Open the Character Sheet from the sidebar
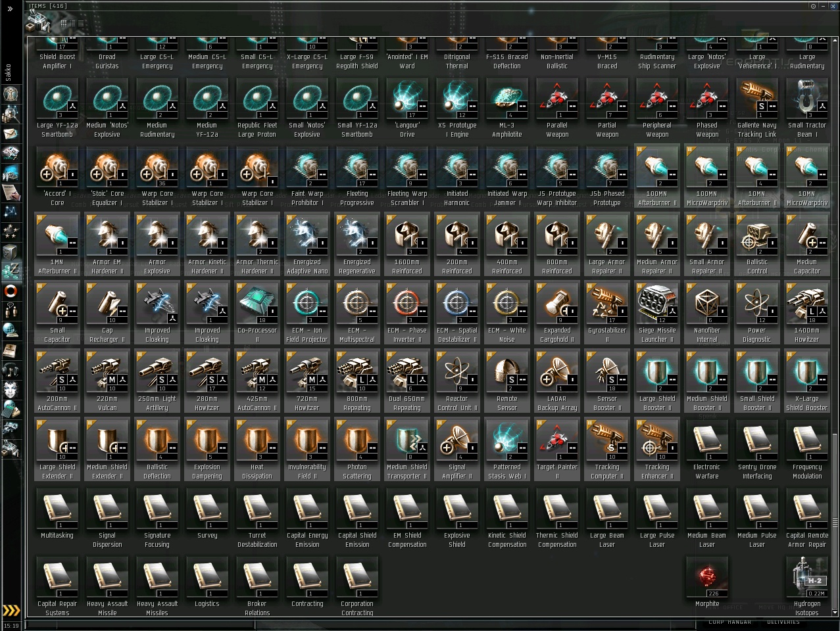840x631 pixels. coord(11,94)
